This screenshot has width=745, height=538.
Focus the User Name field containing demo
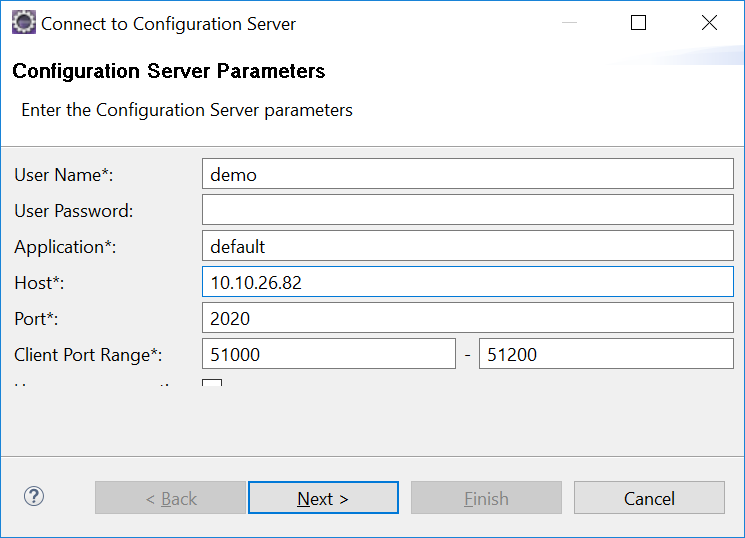pyautogui.click(x=467, y=174)
